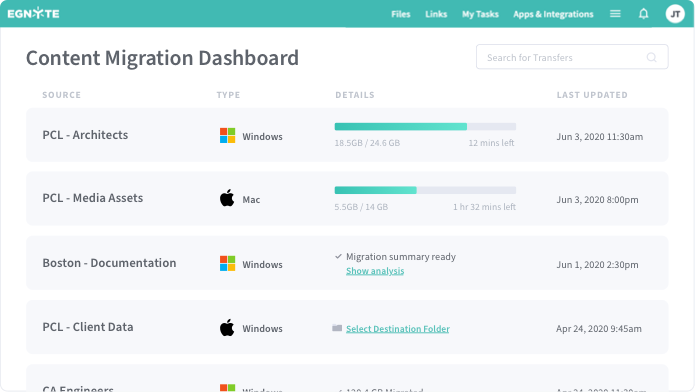Click the Egnyte logo
Viewport: 695px width, 392px height.
tap(33, 13)
